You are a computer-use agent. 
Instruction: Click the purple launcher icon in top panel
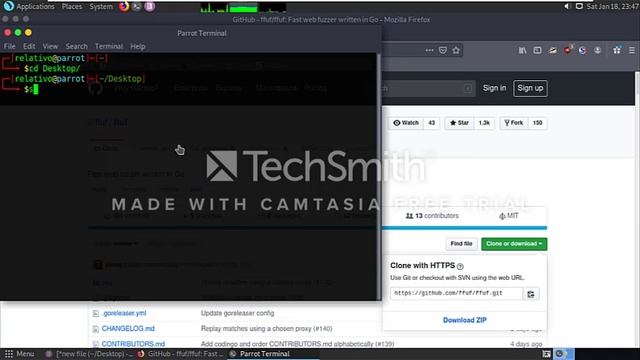click(150, 7)
